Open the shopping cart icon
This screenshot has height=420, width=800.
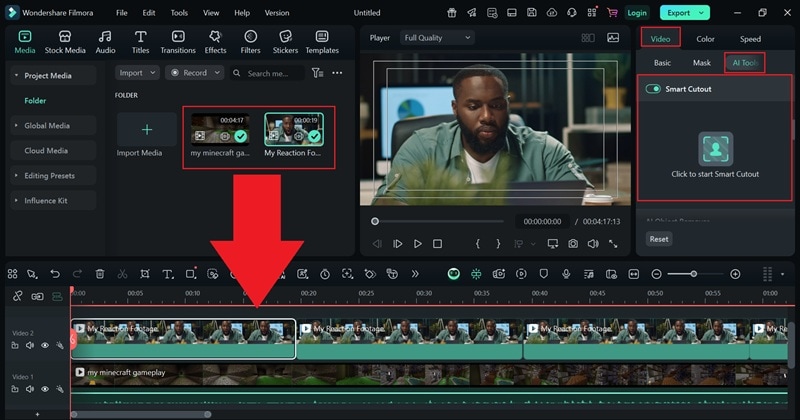pos(612,13)
